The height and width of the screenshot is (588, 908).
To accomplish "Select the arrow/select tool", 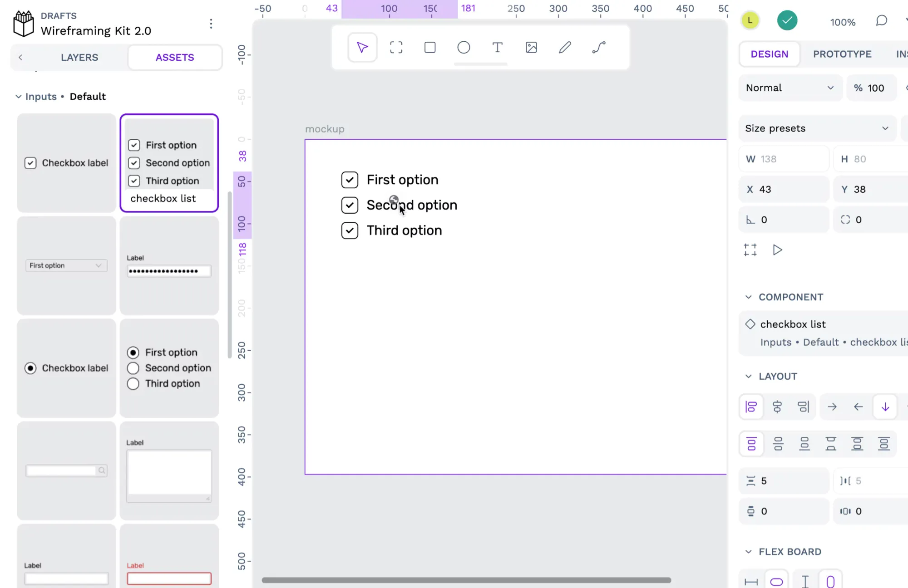I will coord(362,47).
